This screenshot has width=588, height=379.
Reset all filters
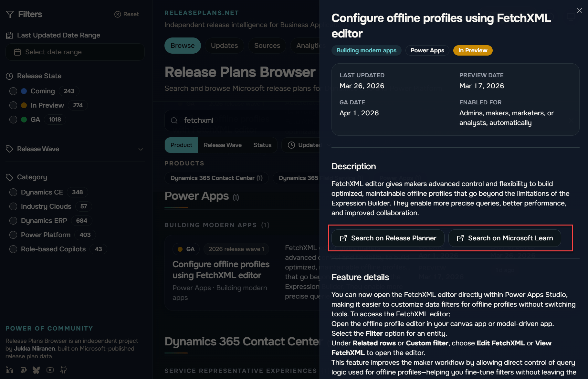127,14
